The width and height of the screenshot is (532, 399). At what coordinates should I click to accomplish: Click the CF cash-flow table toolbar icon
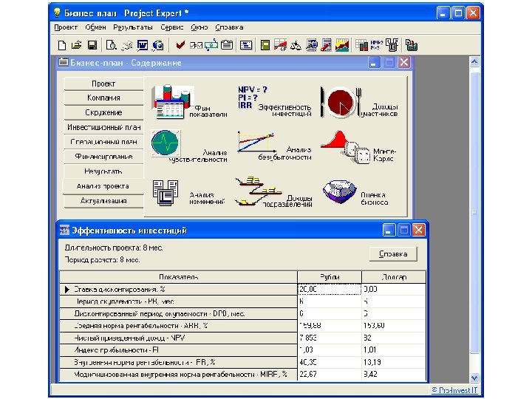tap(280, 45)
